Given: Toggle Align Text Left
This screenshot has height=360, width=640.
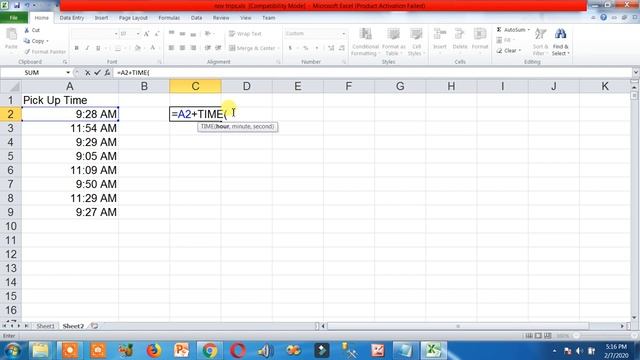Looking at the screenshot, I should (x=171, y=48).
